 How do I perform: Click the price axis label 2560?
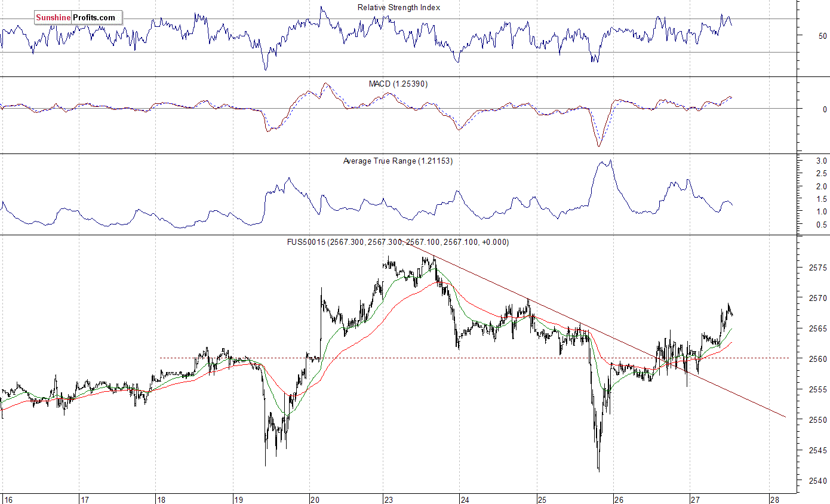coord(819,359)
